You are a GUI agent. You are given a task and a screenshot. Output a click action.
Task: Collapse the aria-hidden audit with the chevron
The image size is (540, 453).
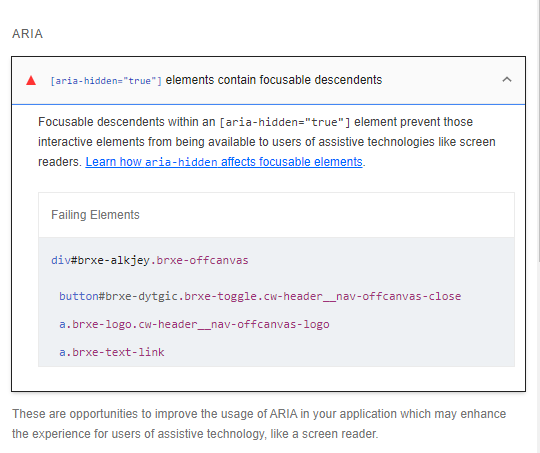(x=507, y=80)
